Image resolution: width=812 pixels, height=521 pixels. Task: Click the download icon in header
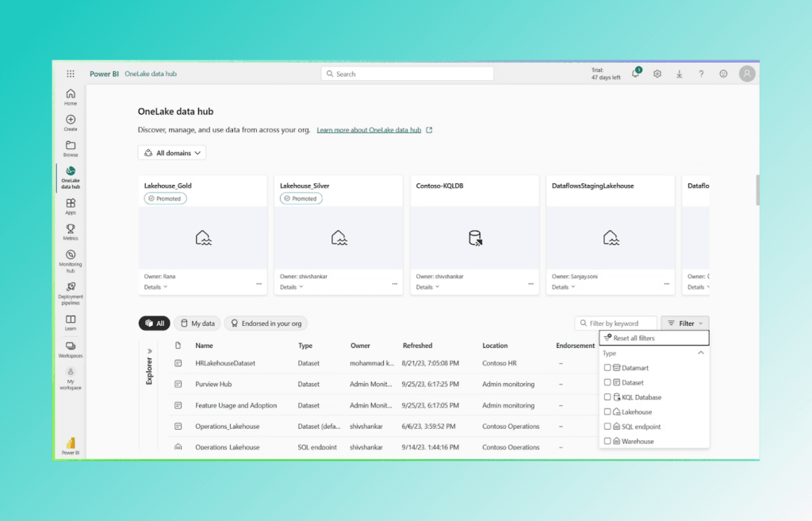(679, 74)
